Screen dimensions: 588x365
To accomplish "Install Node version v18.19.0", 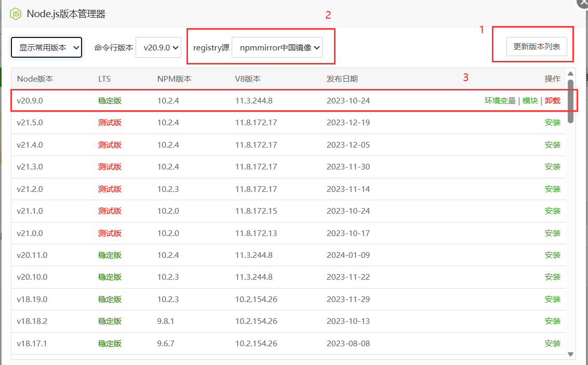I will (553, 299).
